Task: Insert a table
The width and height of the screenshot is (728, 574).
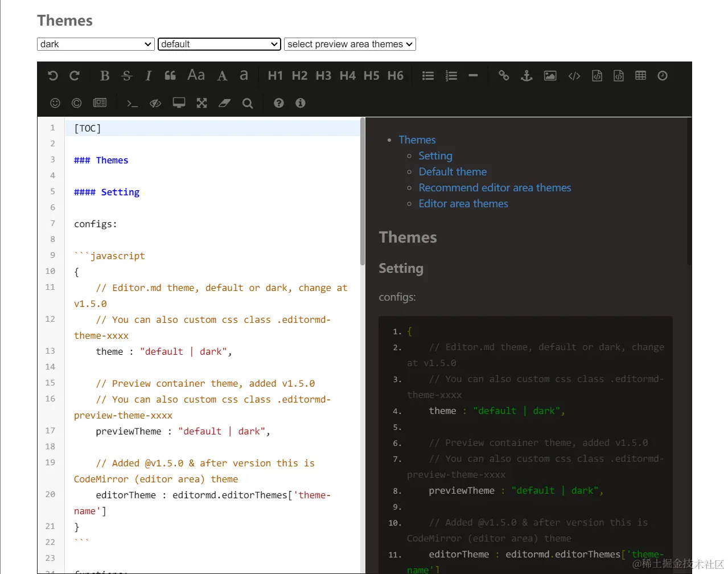Action: pos(640,76)
